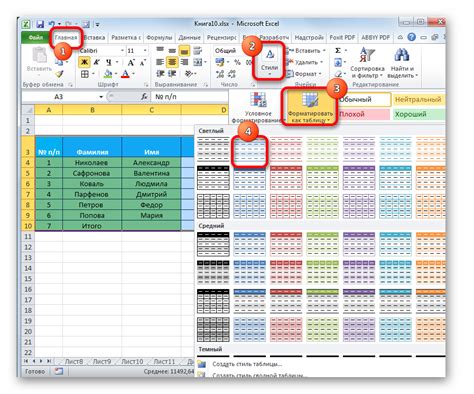Apply the yellow Нейтральный cell style
The image size is (474, 394).
(419, 99)
